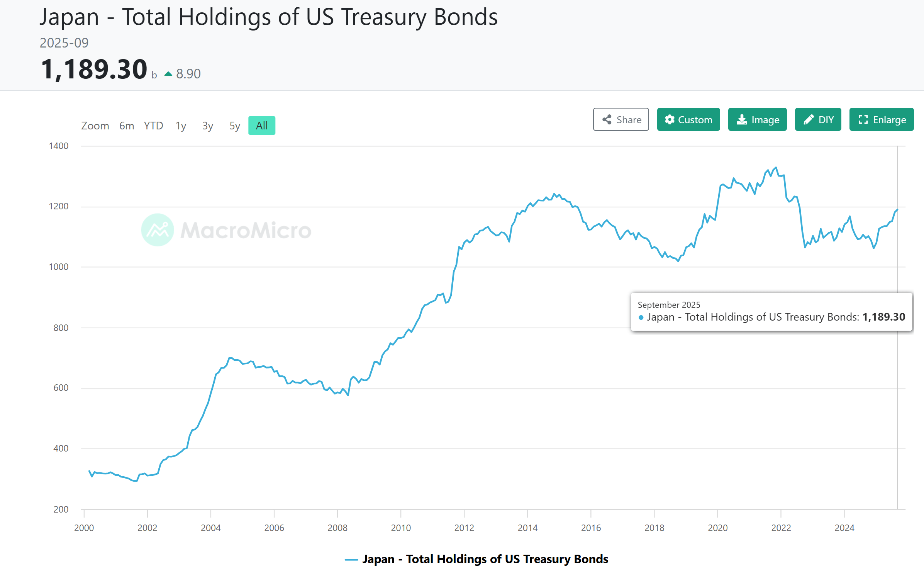Click the Custom button

point(688,120)
